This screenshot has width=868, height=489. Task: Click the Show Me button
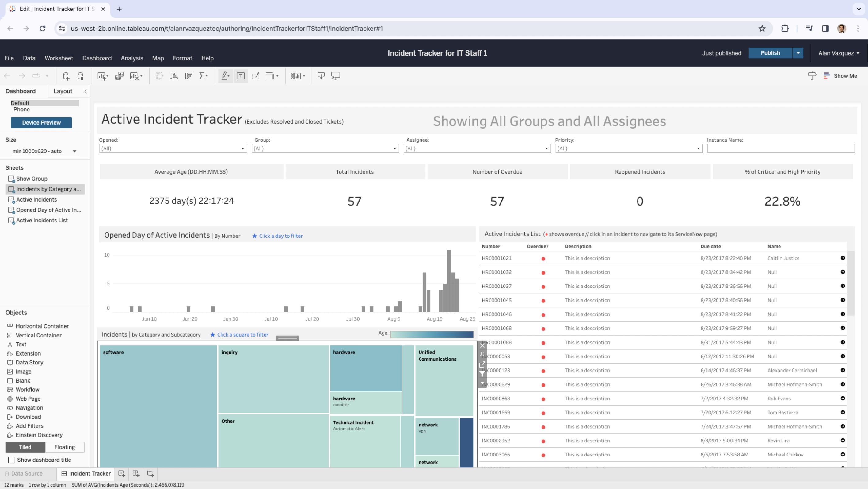840,76
